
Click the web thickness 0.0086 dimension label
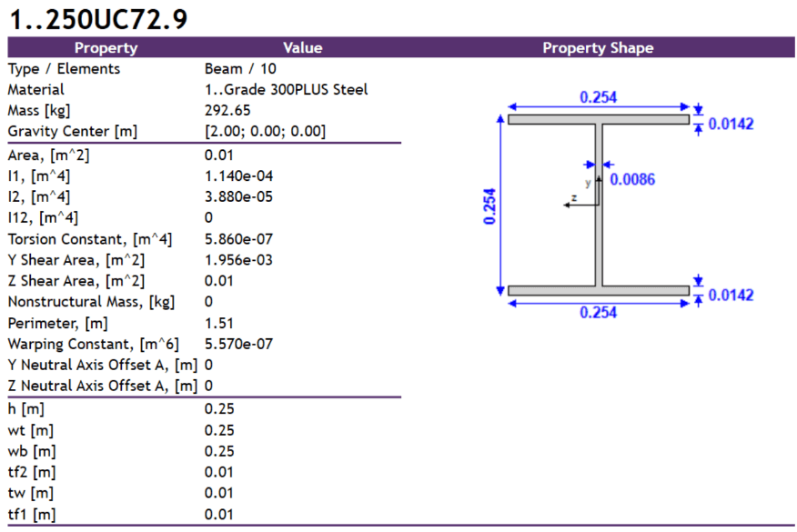632,179
